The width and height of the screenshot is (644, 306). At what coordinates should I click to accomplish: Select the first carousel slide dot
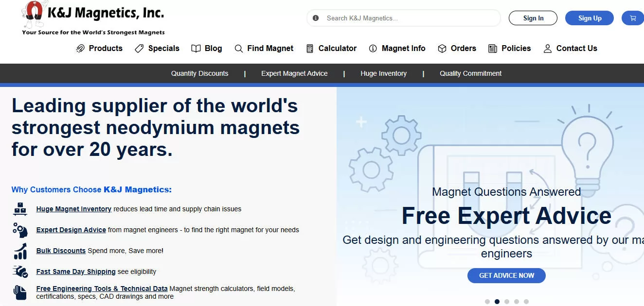click(x=487, y=302)
